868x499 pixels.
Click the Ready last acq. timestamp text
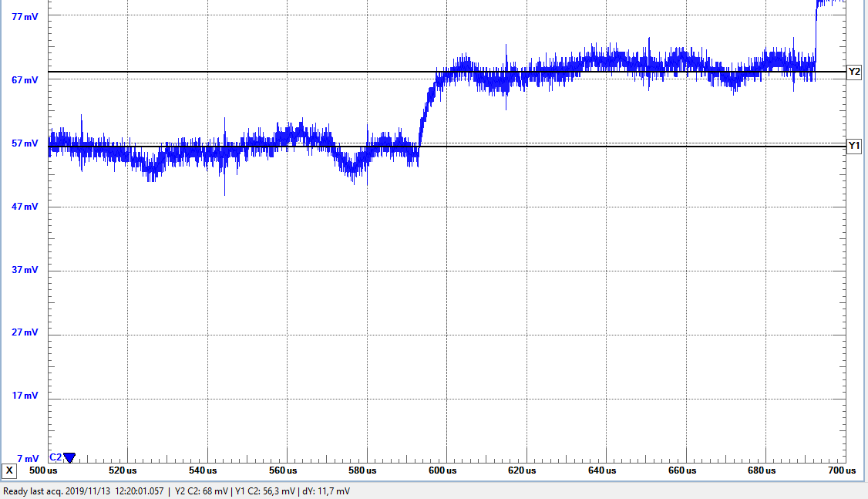(x=83, y=491)
